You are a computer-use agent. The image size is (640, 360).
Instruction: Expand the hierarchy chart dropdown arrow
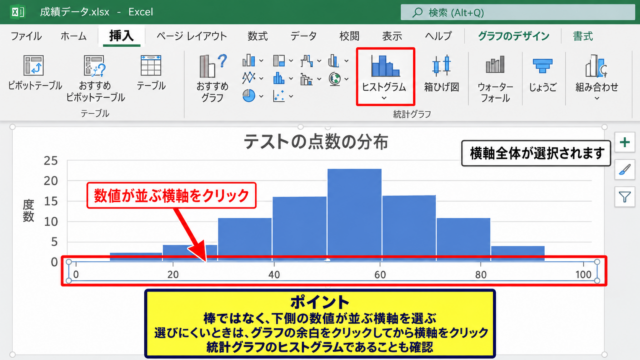(291, 61)
